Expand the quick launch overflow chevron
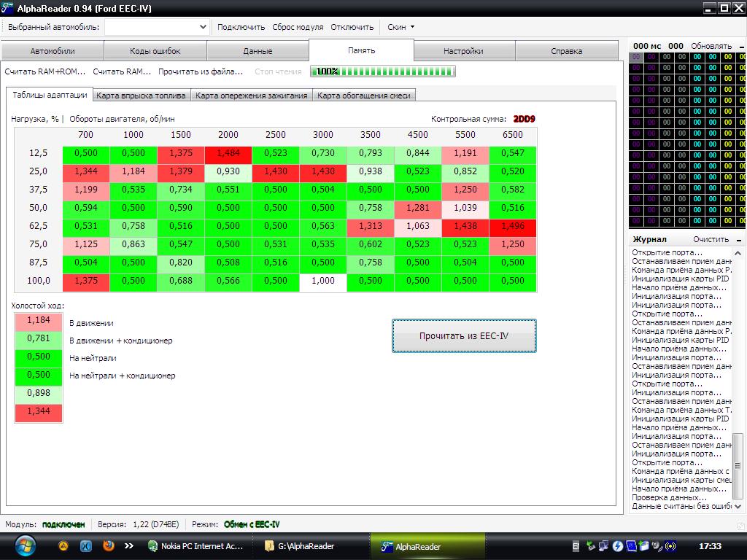747x560 pixels. coord(129,545)
